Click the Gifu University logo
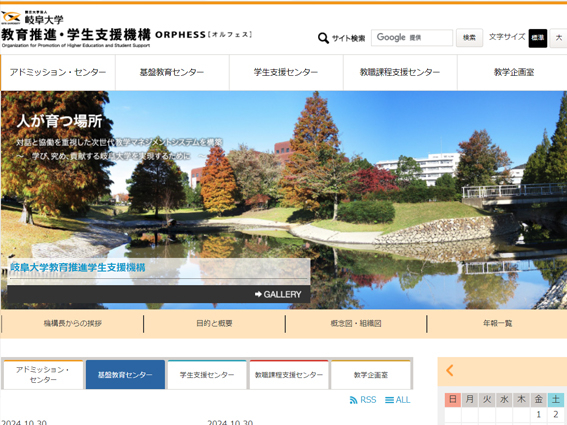 tap(32, 17)
